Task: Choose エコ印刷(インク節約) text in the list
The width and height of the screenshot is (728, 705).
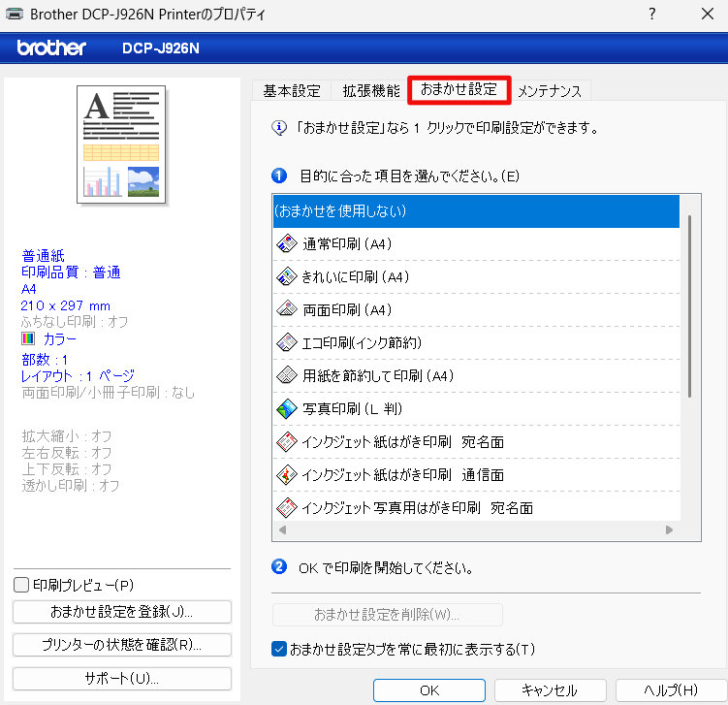Action: tap(363, 342)
